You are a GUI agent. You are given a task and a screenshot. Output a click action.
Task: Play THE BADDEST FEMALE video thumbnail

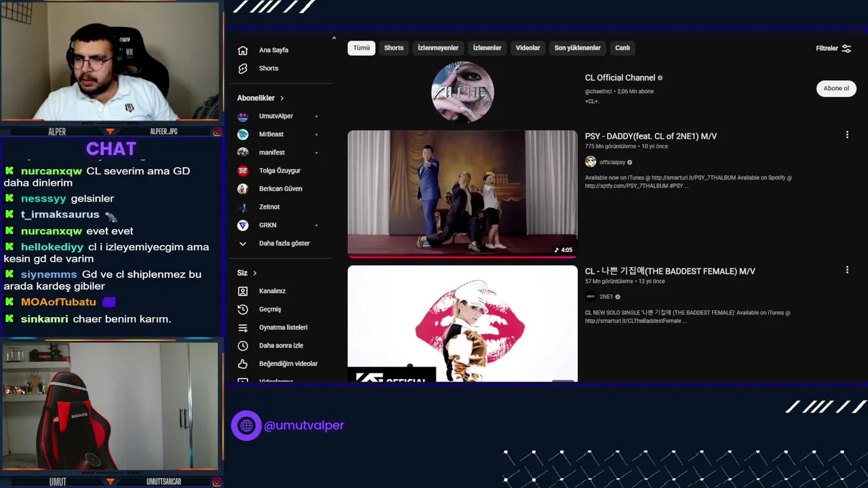pos(462,324)
